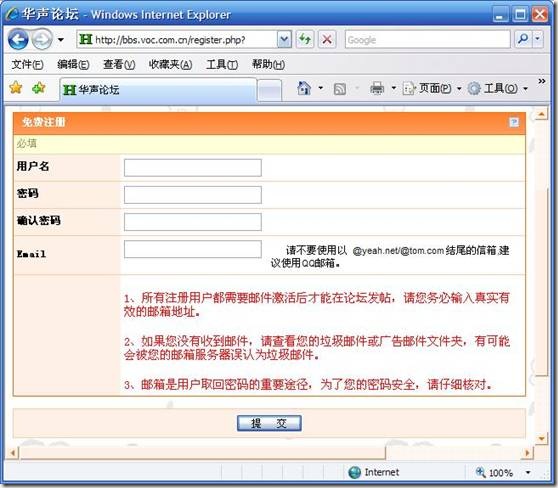Image resolution: width=558 pixels, height=488 pixels.
Task: Select the 华声论坛 browser tab
Action: (158, 90)
